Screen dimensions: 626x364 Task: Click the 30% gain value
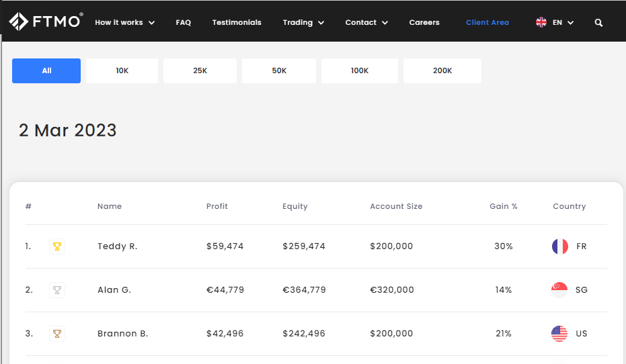[504, 246]
